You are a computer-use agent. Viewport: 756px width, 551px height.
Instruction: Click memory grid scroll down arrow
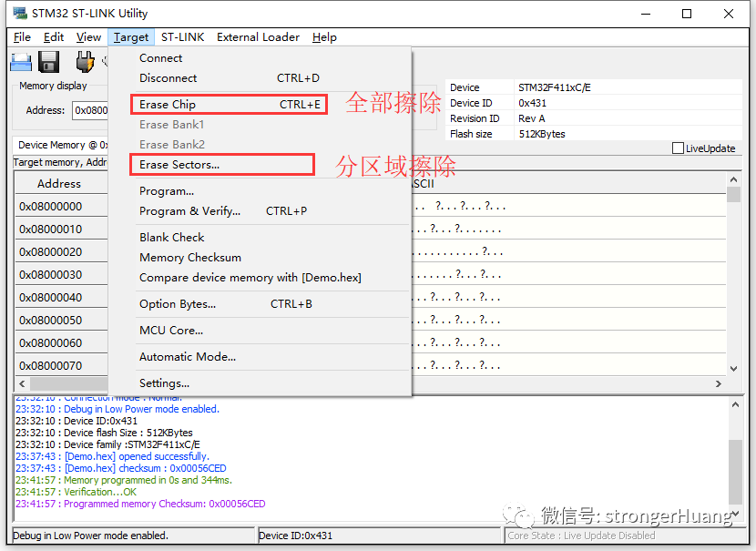[x=734, y=369]
